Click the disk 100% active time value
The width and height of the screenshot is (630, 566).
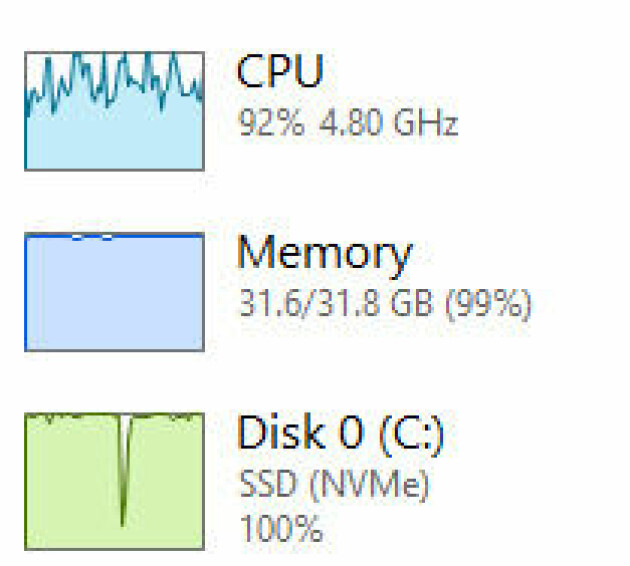point(281,529)
